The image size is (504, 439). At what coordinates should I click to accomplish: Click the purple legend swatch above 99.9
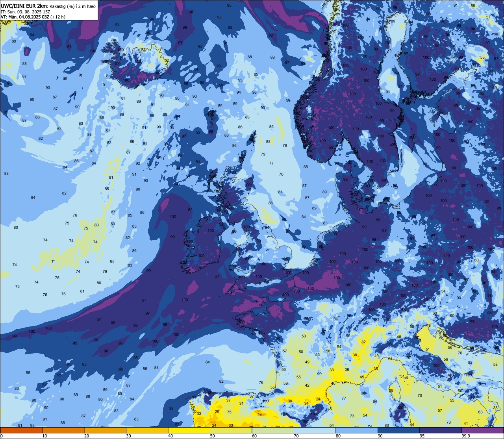click(482, 430)
